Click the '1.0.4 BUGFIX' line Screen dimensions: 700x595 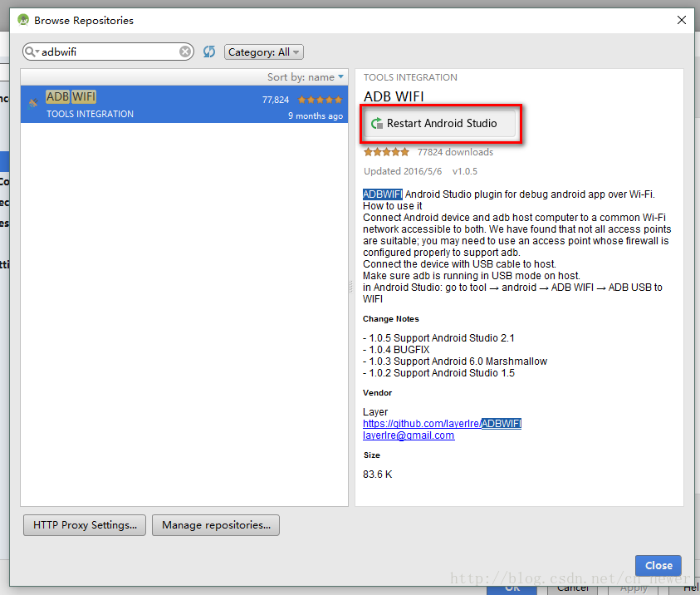(396, 350)
